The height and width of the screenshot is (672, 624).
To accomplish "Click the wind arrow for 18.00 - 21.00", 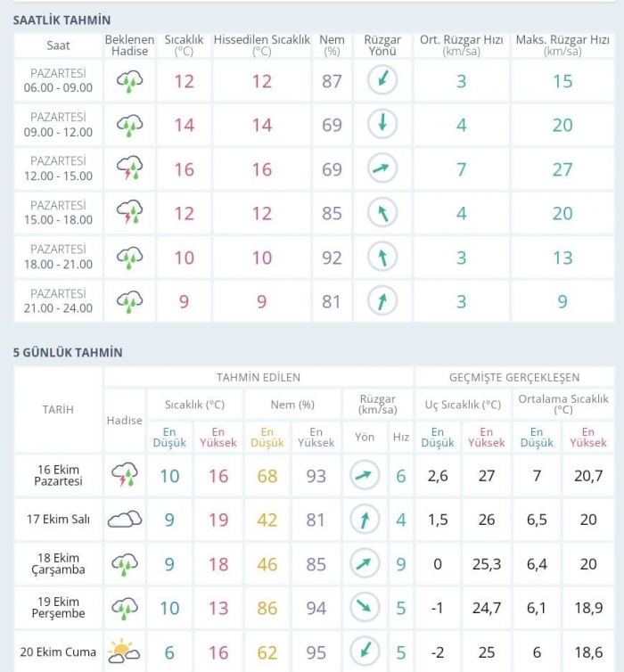I will tap(382, 258).
